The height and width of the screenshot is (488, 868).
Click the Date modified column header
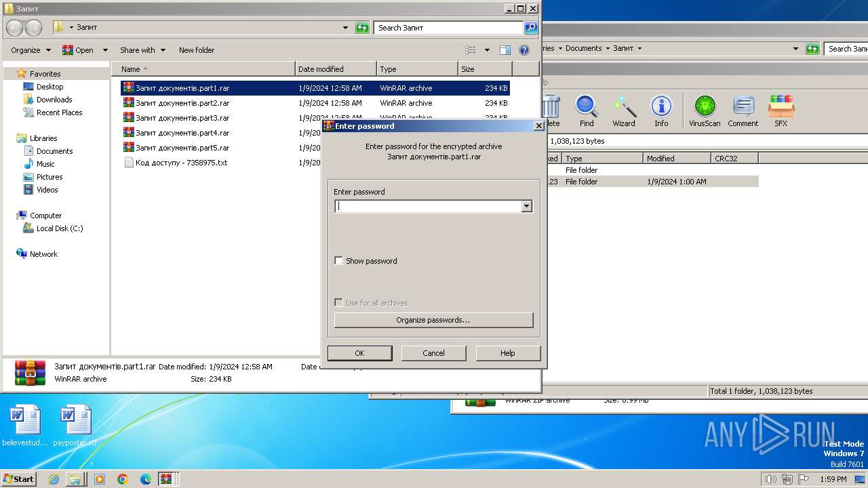[336, 69]
